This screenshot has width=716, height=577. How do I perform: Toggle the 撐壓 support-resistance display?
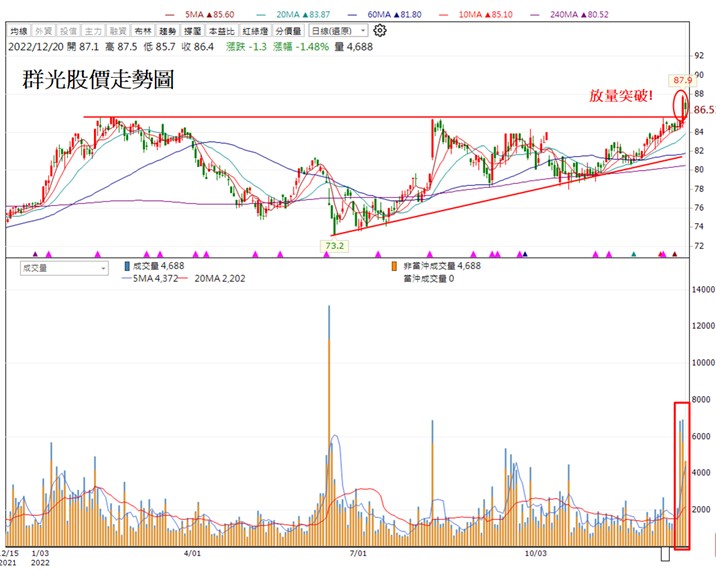point(192,31)
